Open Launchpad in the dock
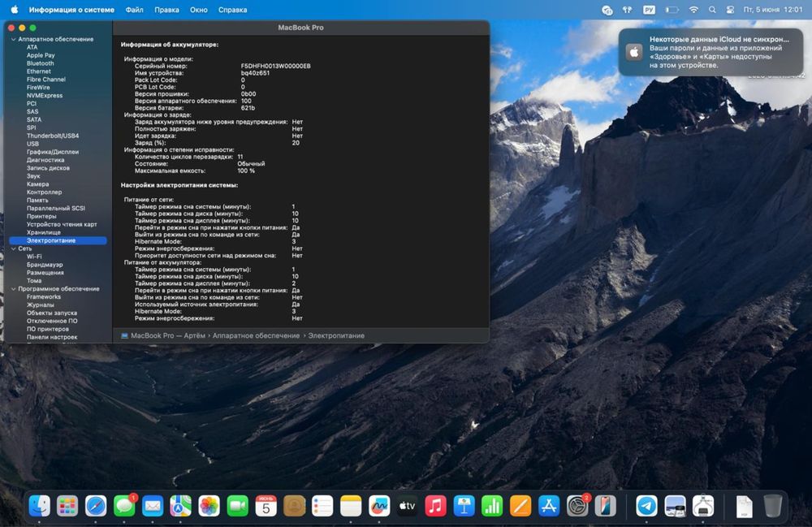The width and height of the screenshot is (812, 527). (x=67, y=506)
